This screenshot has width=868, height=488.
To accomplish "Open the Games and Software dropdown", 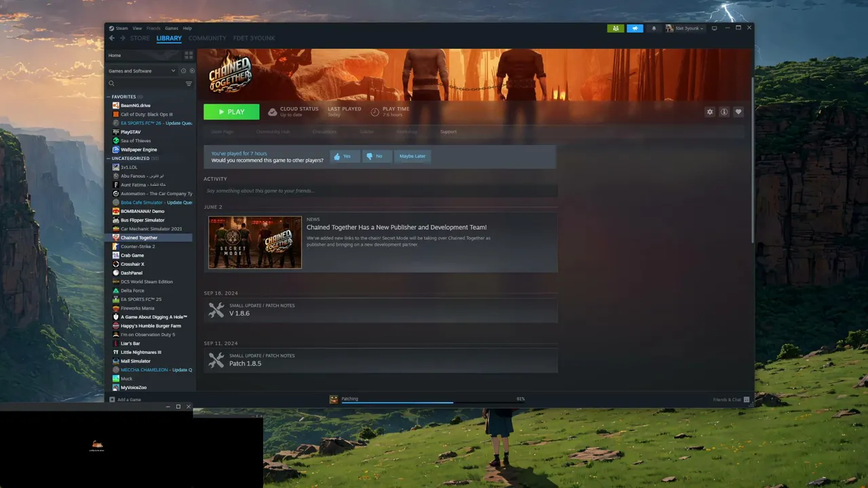I will 142,71.
